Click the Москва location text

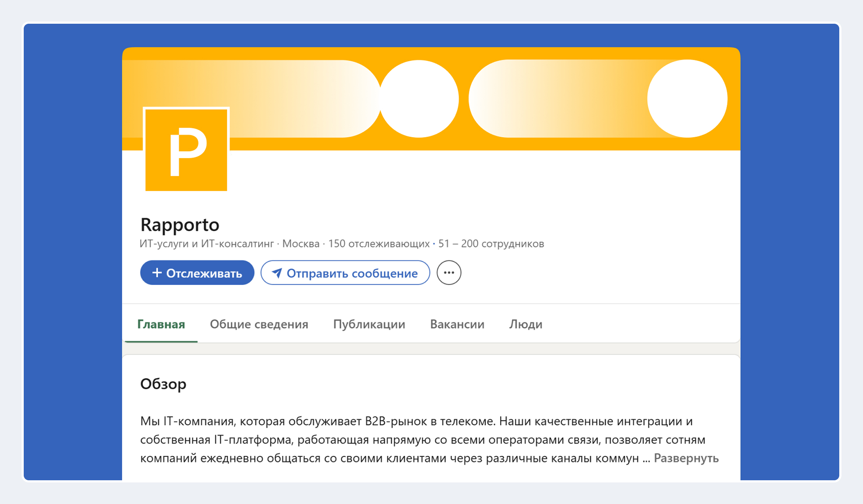pyautogui.click(x=301, y=244)
